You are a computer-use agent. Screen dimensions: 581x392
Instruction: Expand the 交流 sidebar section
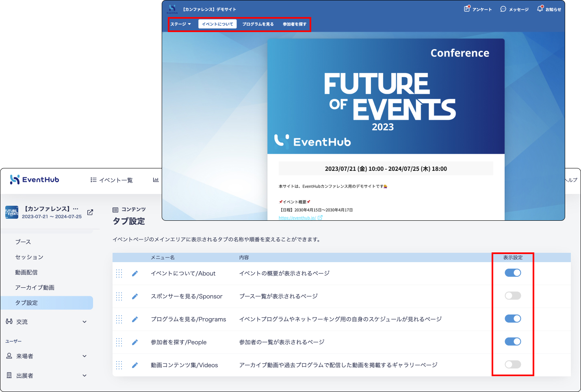(85, 322)
